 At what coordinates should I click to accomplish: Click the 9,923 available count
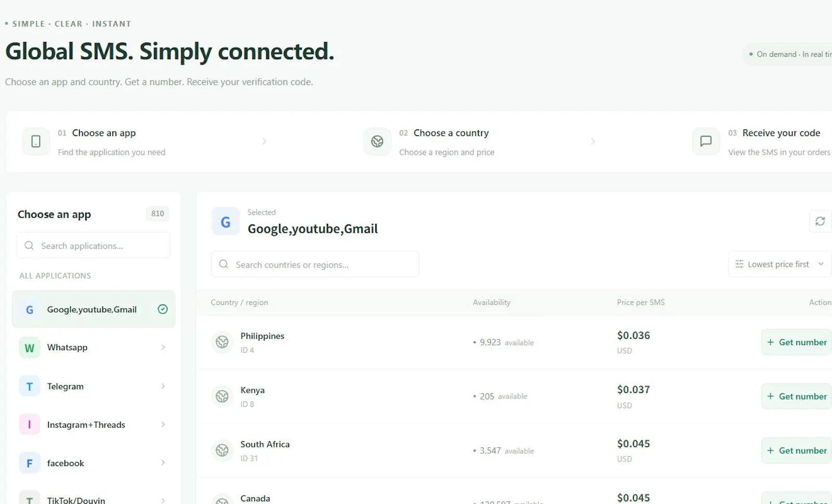503,342
